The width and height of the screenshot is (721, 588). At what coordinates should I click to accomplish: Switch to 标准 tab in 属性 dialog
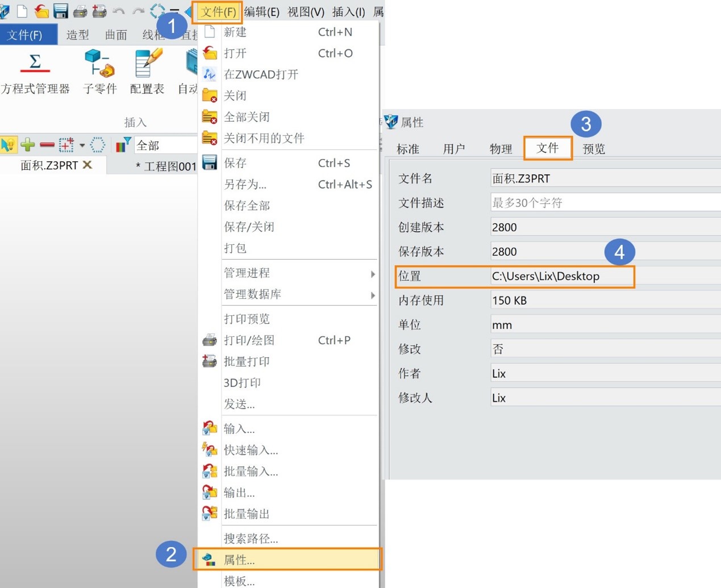(x=408, y=149)
